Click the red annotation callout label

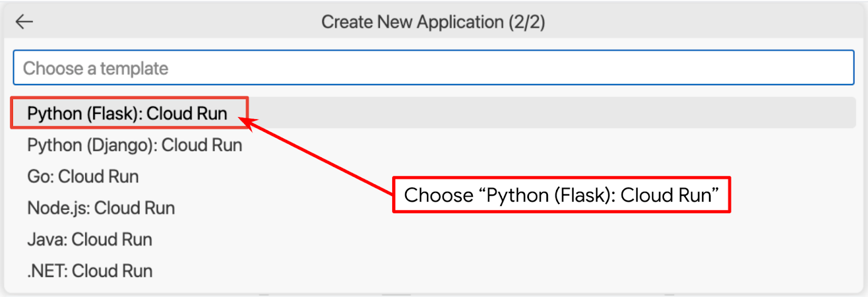click(561, 195)
